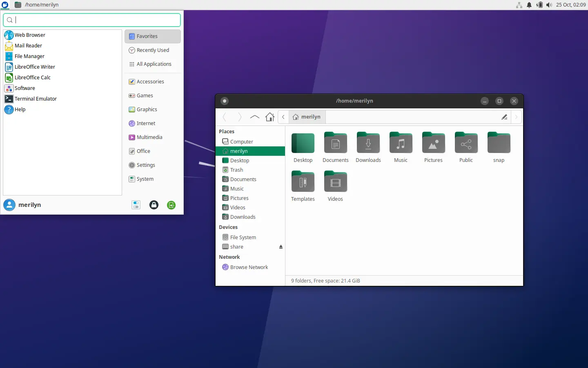
Task: Switch to the Recently Used category
Action: coord(152,50)
